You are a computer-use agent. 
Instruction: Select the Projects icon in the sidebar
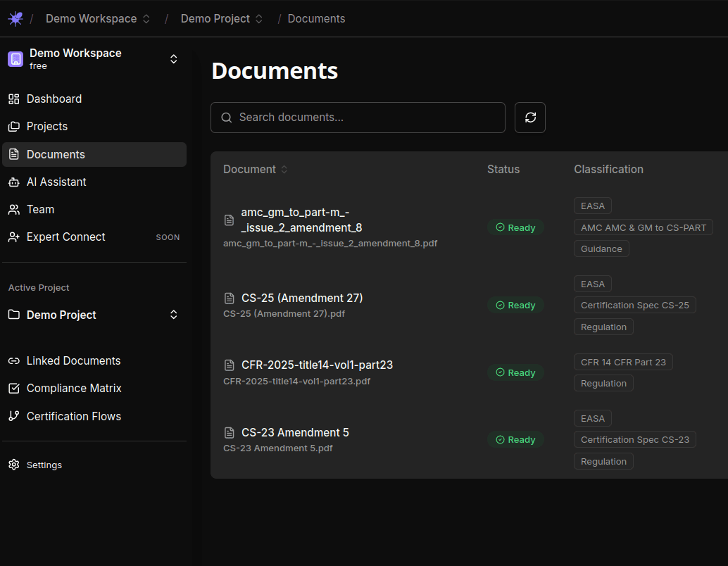click(13, 126)
